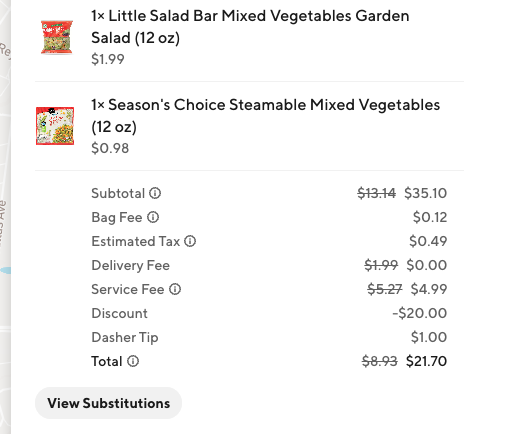Viewport: 505px width, 434px height.
Task: Click the Delivery Fee label
Action: [131, 265]
